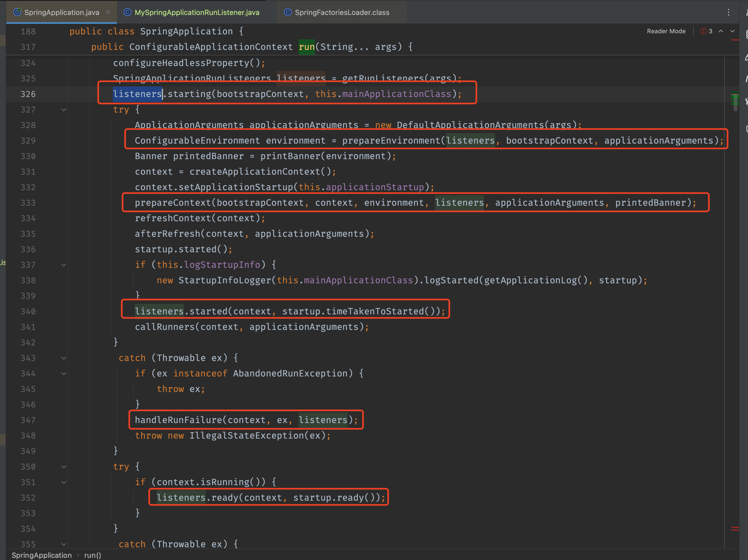Enable Reader Mode in the editor

coord(666,31)
